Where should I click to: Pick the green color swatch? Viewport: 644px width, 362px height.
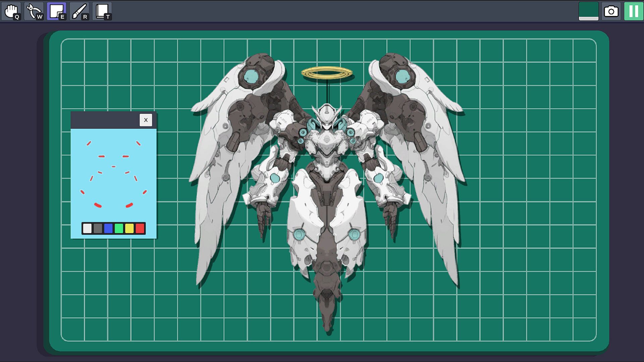point(119,229)
